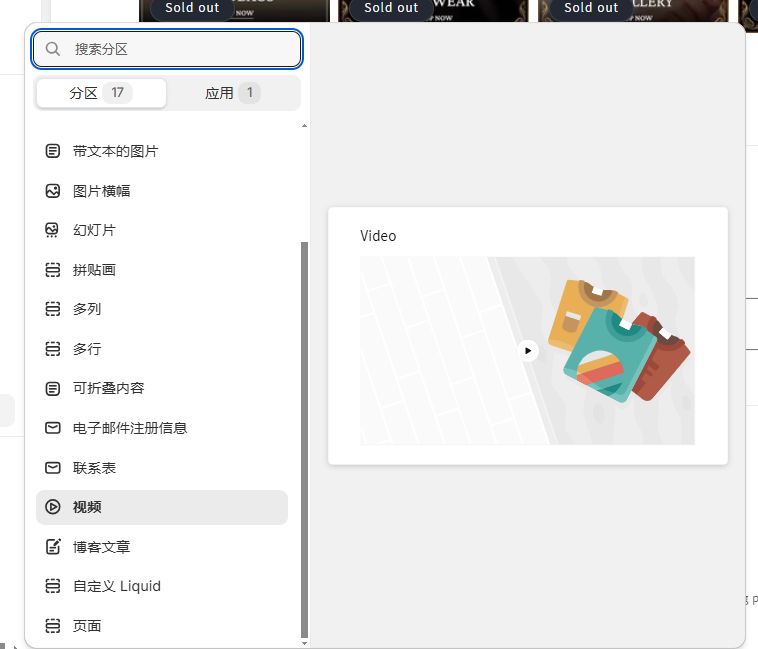
Task: Click the section icon beside 自定义 Liquid
Action: (x=53, y=586)
